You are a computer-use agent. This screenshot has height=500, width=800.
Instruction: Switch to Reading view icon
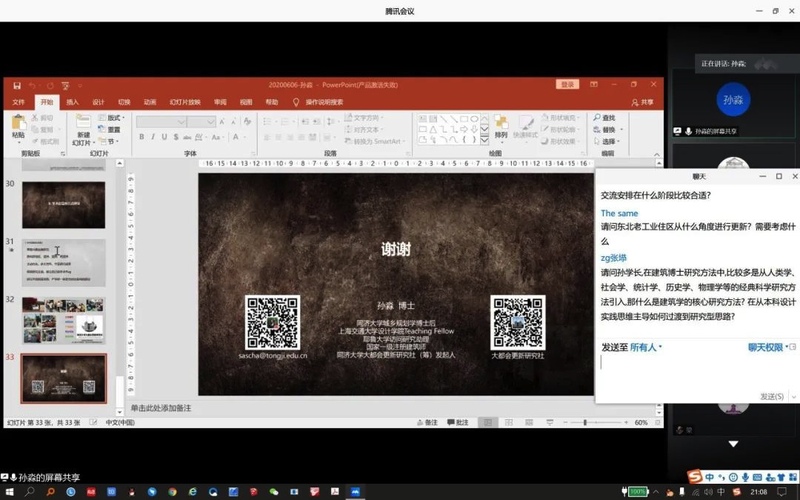[x=529, y=422]
